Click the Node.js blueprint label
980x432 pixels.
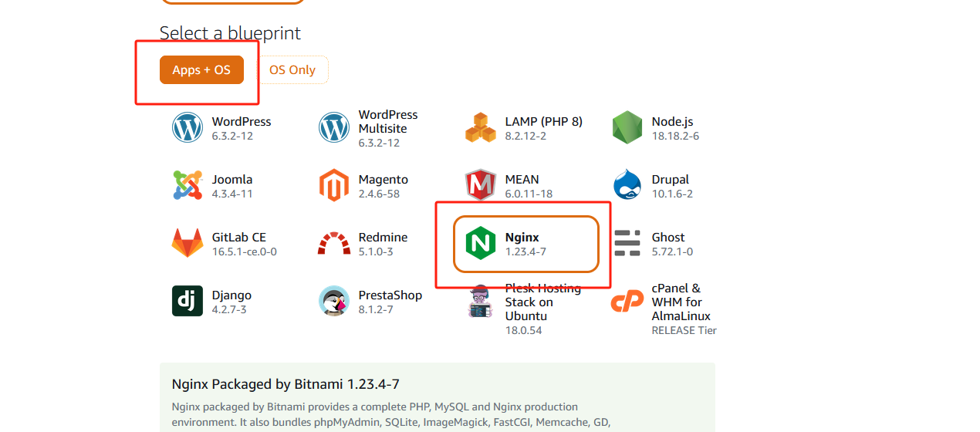pyautogui.click(x=673, y=121)
